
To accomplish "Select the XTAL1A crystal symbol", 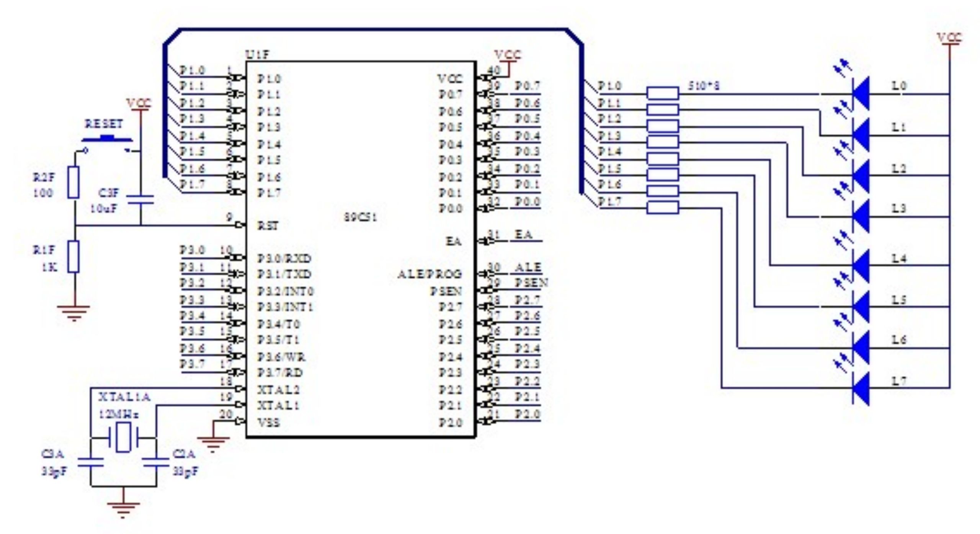I will pyautogui.click(x=123, y=437).
